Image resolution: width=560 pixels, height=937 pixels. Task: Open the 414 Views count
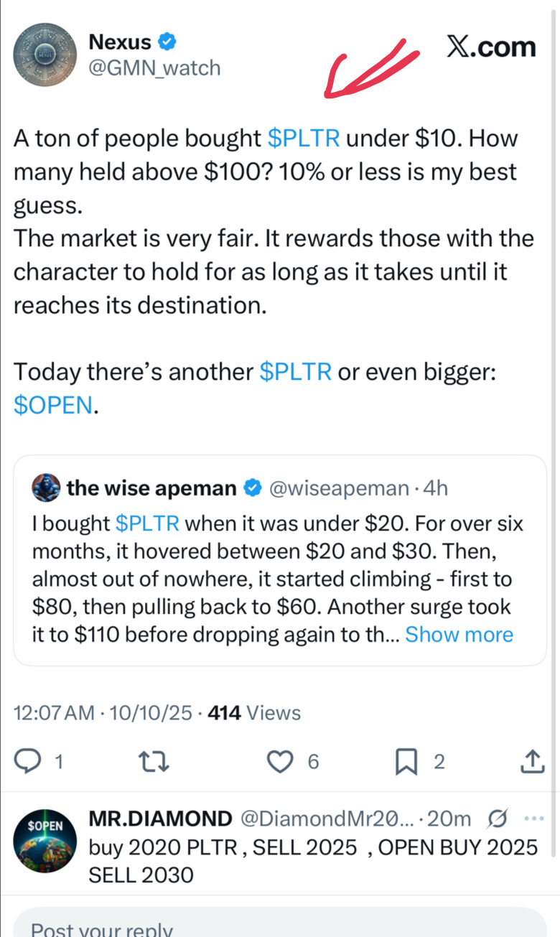(253, 713)
